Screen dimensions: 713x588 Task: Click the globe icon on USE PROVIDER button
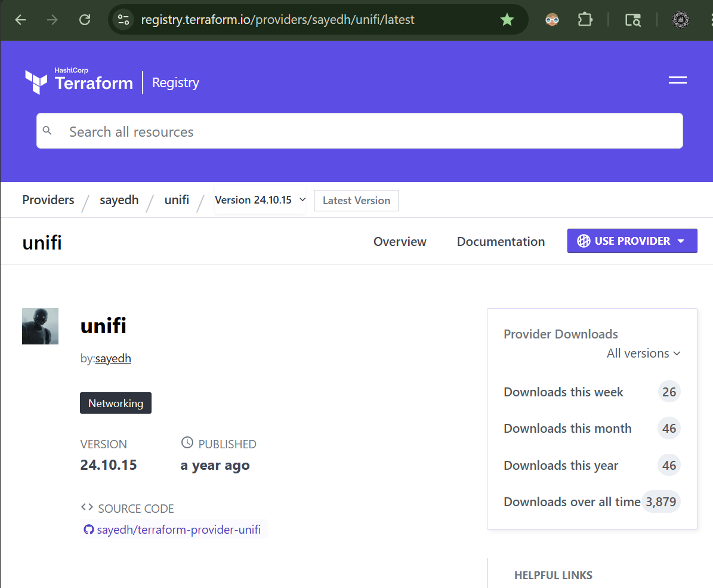click(x=583, y=241)
